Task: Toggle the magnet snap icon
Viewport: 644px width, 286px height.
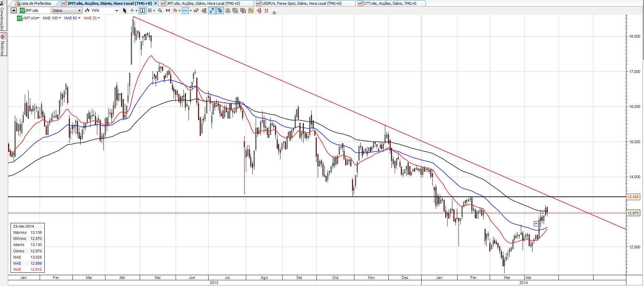Action: (267, 11)
